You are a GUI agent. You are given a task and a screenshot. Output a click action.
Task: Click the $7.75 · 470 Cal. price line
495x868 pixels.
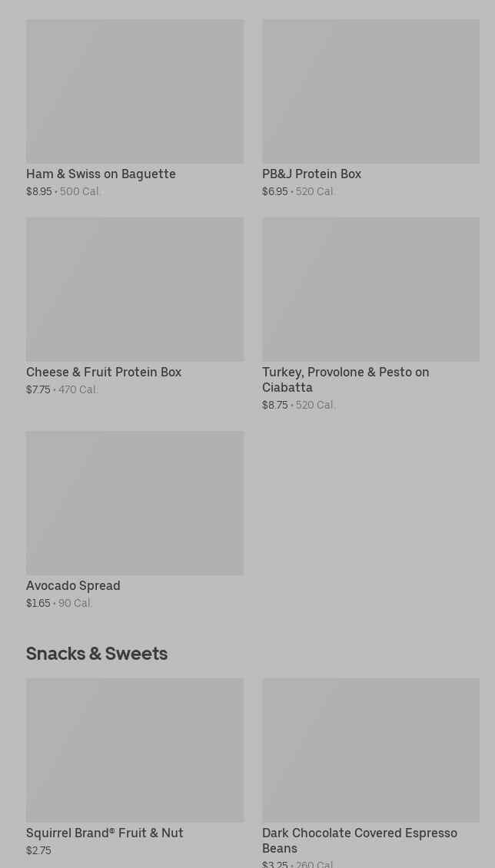(62, 390)
